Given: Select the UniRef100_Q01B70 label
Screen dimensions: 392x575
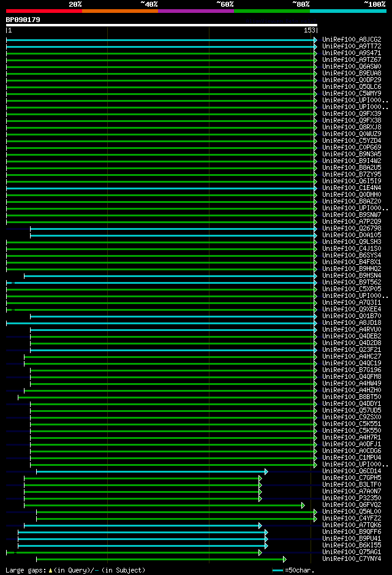Looking at the screenshot, I should pyautogui.click(x=352, y=316).
